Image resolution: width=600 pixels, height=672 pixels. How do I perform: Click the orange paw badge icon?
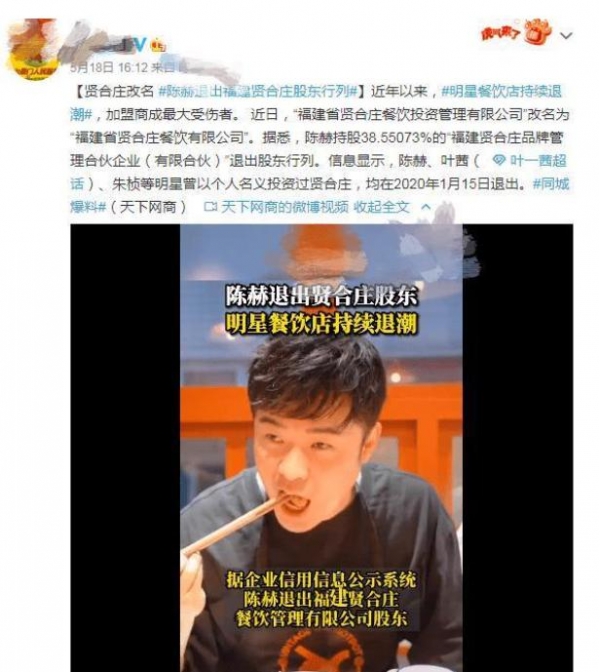click(x=538, y=33)
